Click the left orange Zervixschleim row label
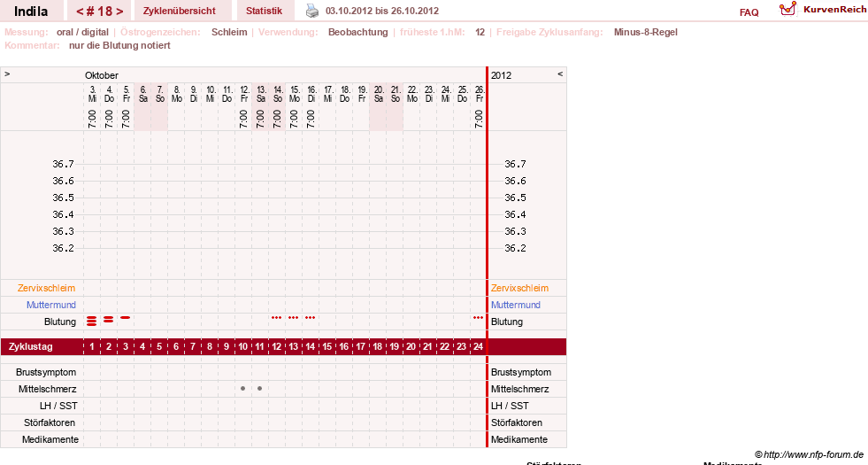 47,288
